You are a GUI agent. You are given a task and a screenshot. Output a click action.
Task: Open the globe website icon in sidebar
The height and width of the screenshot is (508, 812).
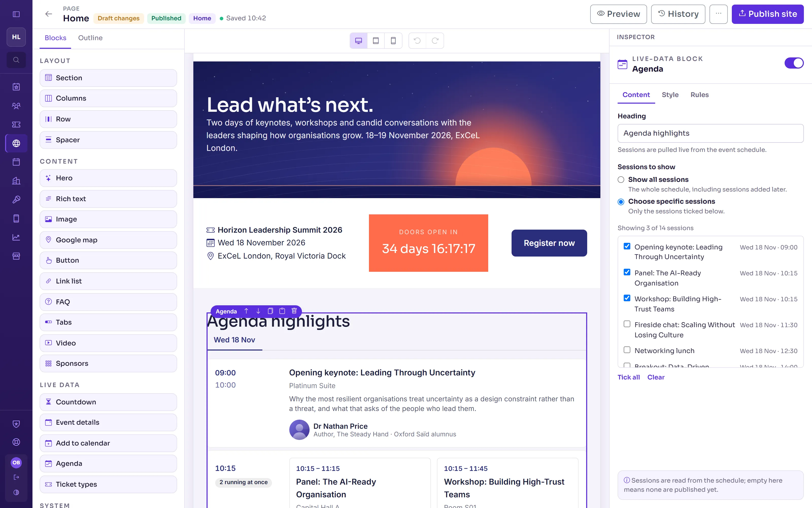pos(16,144)
